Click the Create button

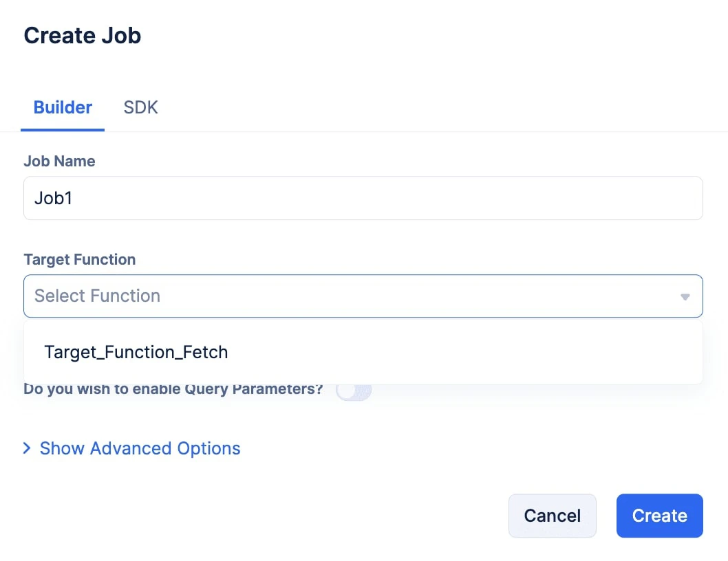pyautogui.click(x=660, y=516)
